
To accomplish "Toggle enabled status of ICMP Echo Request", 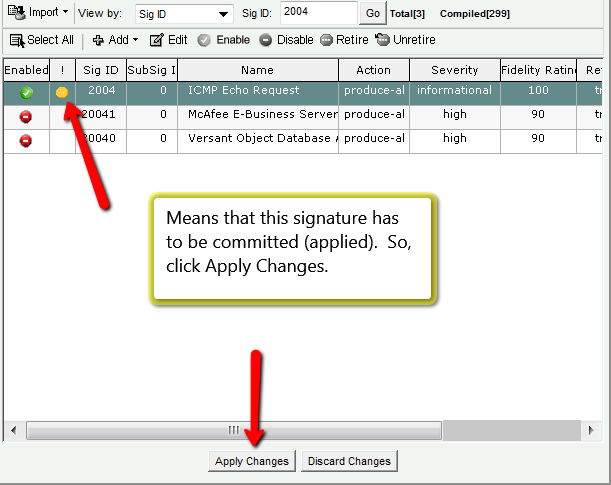I will (26, 92).
